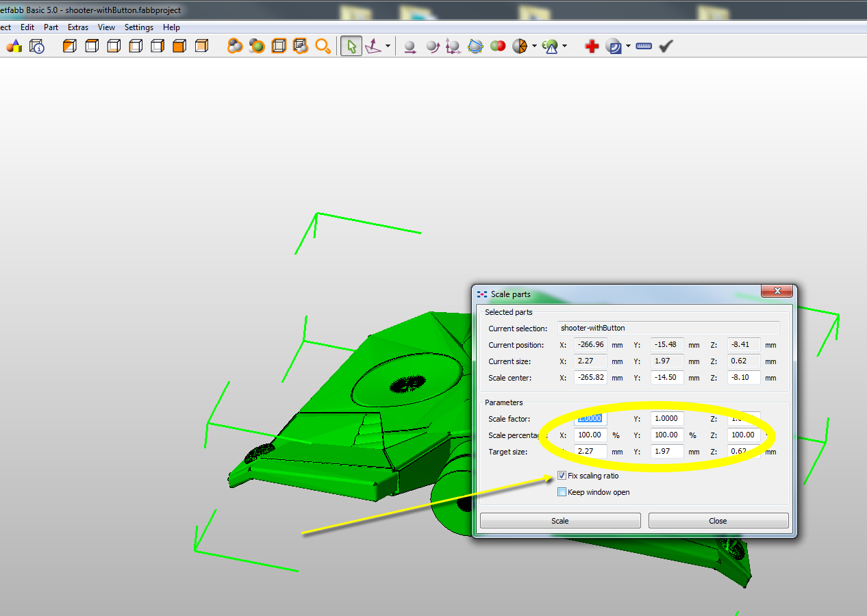Choose the fully orange front view cube

(x=179, y=46)
